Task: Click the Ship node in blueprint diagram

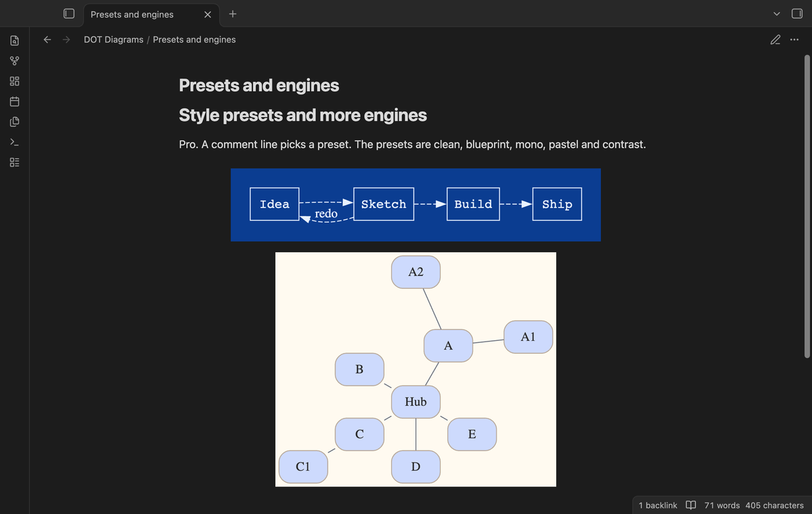Action: (x=557, y=204)
